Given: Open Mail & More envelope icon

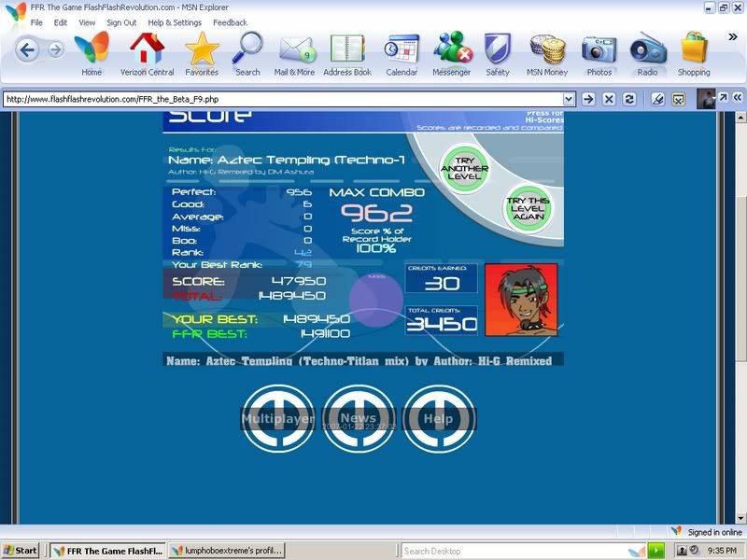Looking at the screenshot, I should (x=295, y=50).
